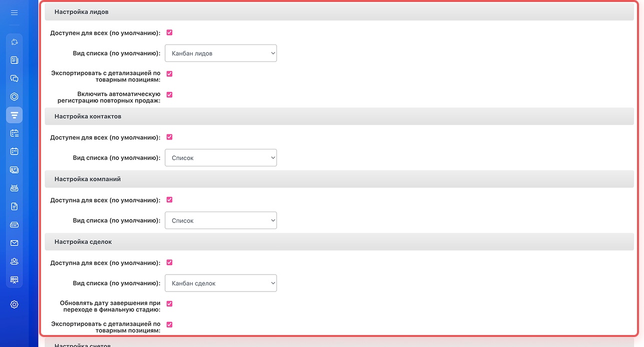Open the CRM funnel icon in the sidebar
This screenshot has width=644, height=347.
(x=14, y=115)
